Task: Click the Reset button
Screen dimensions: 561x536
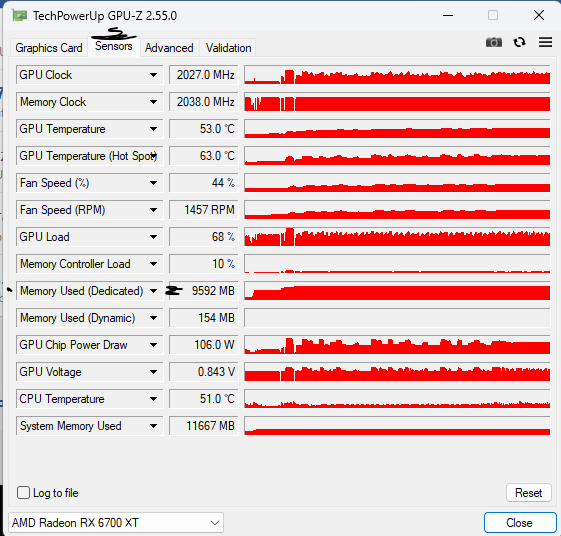Action: [x=528, y=493]
